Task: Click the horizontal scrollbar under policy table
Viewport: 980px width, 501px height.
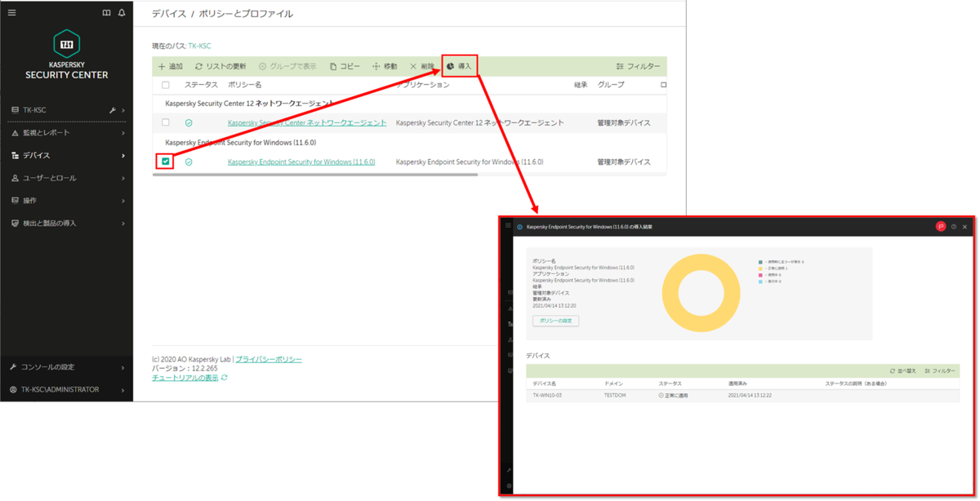Action: [x=314, y=175]
